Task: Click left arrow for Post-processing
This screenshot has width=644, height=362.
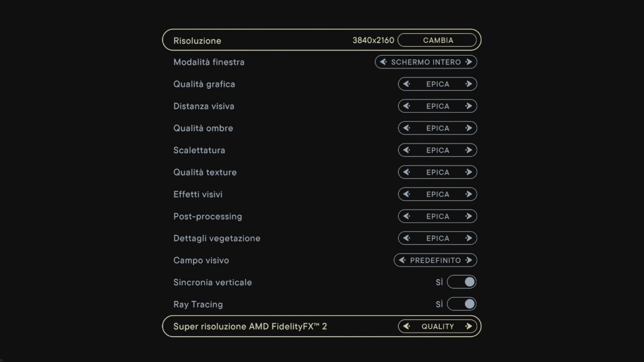Action: point(406,216)
